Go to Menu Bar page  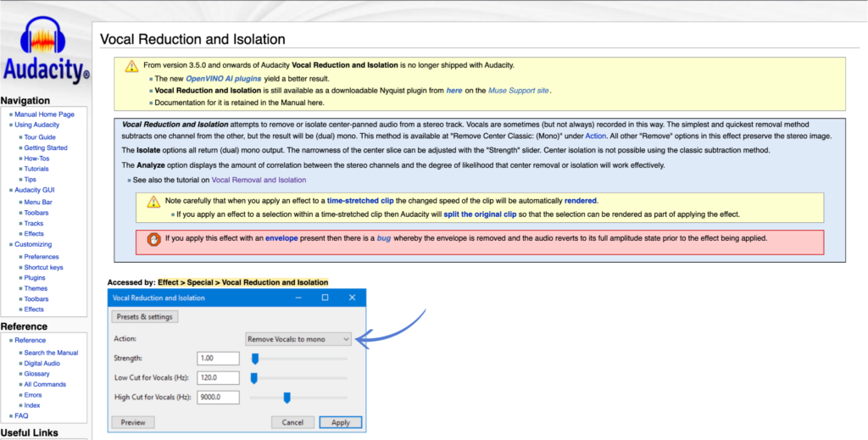pyautogui.click(x=38, y=203)
